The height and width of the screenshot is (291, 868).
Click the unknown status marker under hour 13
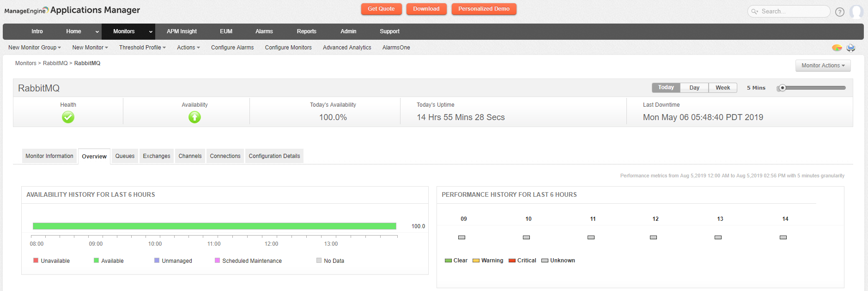point(718,237)
